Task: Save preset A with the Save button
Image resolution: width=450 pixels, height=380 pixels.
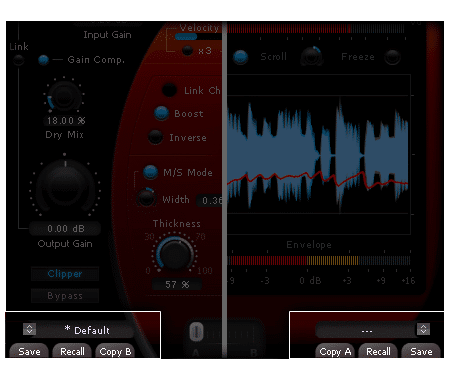Action: point(29,351)
